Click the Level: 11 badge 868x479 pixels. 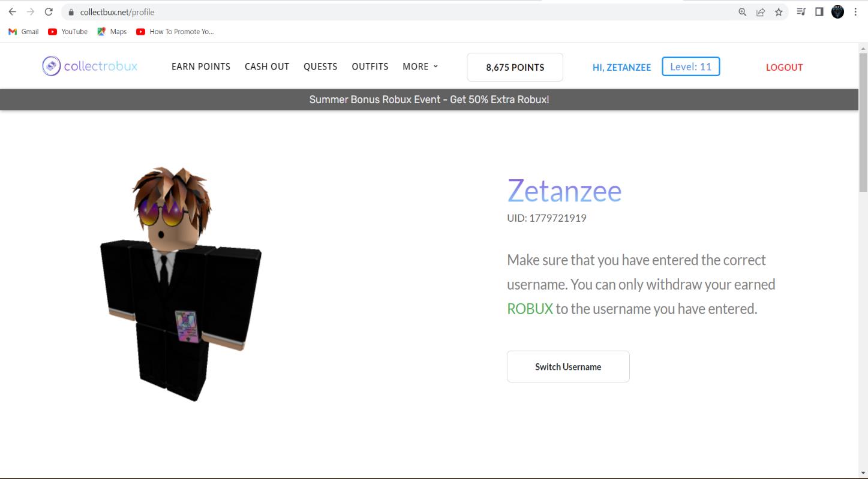pyautogui.click(x=691, y=67)
